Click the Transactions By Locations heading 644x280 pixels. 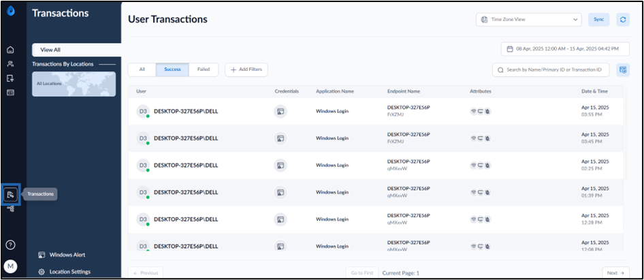[x=63, y=64]
